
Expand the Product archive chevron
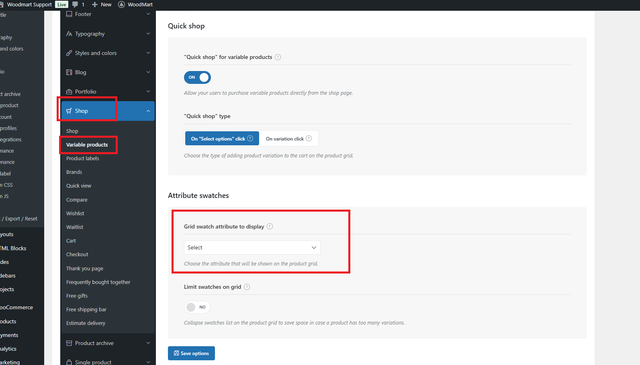[x=148, y=343]
